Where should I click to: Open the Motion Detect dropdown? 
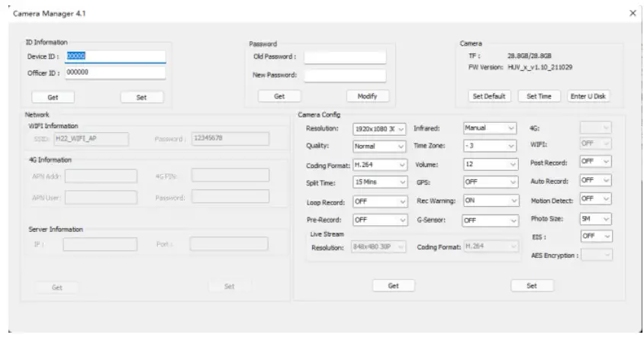click(x=595, y=199)
